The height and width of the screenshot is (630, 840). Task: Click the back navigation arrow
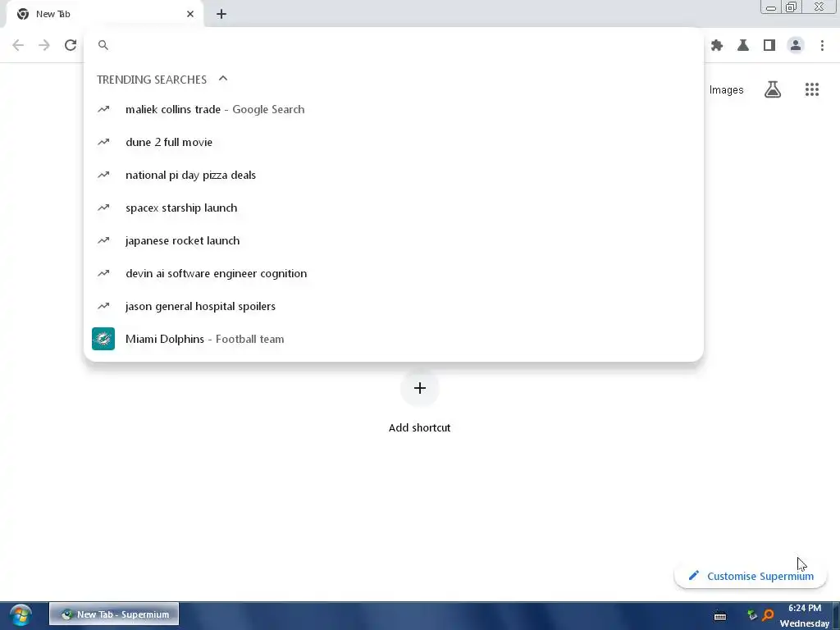[18, 45]
